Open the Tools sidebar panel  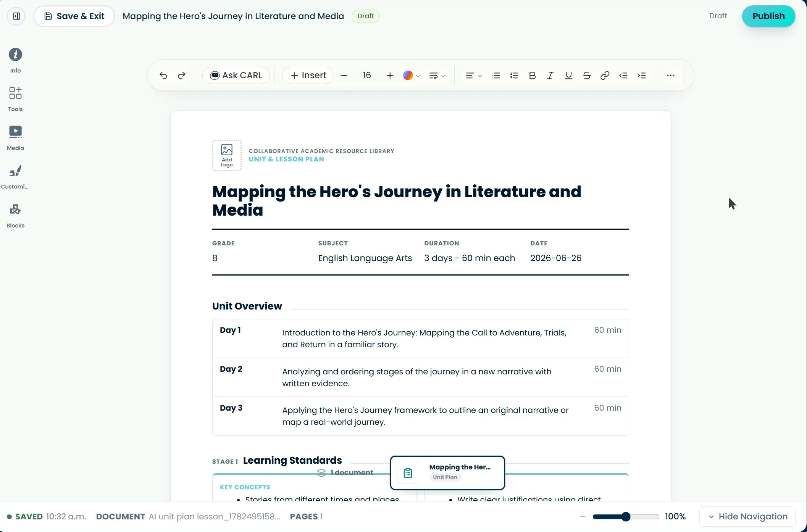[x=15, y=99]
